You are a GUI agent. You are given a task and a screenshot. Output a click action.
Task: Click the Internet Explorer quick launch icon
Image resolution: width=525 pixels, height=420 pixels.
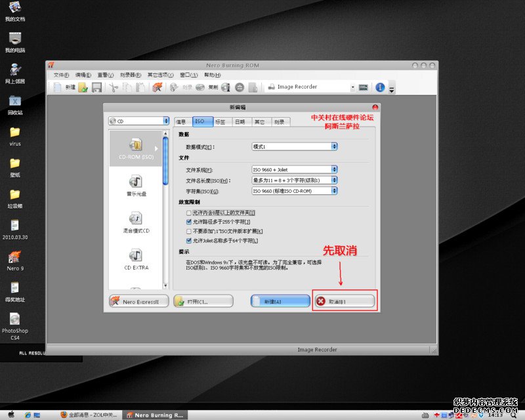point(28,415)
